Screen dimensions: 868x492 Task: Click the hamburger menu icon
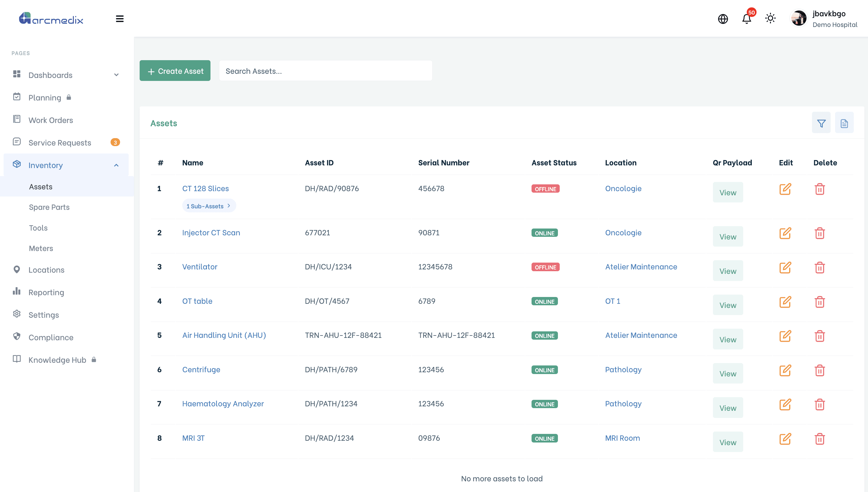[119, 19]
